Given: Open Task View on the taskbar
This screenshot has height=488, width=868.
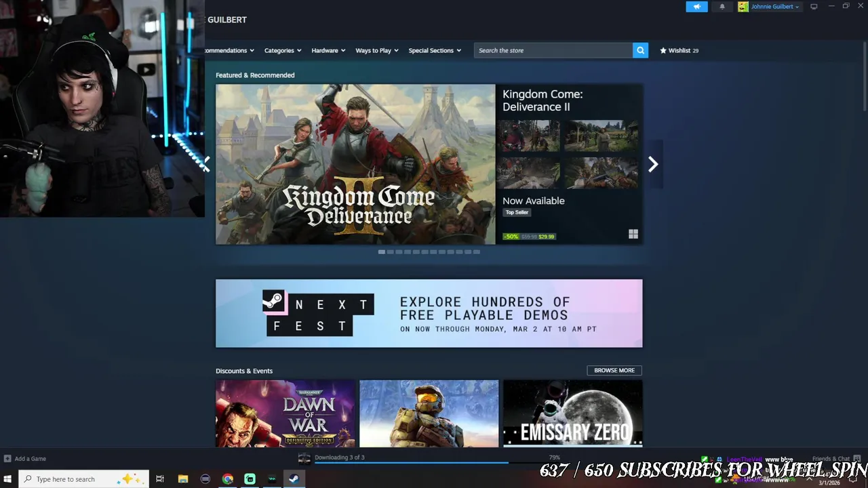Looking at the screenshot, I should pyautogui.click(x=160, y=479).
